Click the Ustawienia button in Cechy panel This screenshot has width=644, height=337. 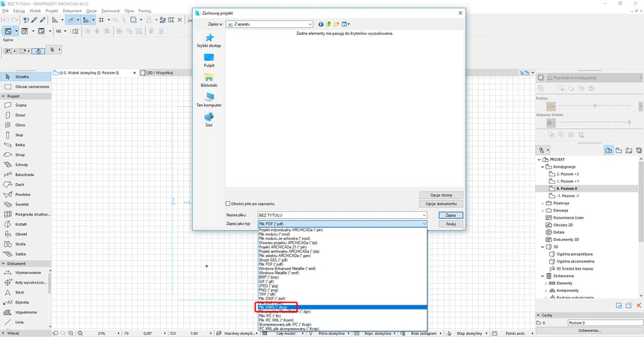(589, 331)
